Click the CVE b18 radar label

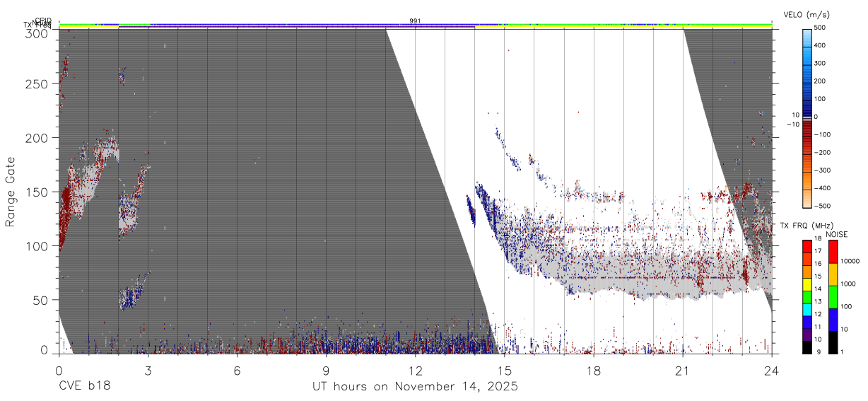[x=84, y=386]
